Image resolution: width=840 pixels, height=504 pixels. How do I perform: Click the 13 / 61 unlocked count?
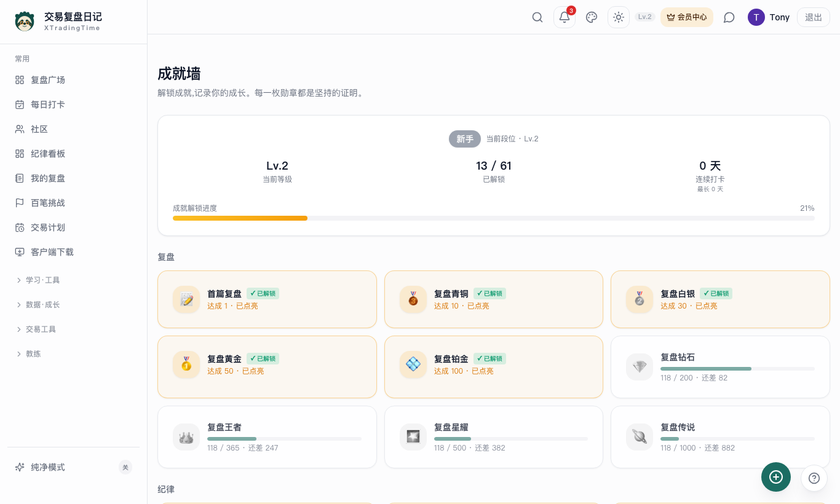point(494,166)
